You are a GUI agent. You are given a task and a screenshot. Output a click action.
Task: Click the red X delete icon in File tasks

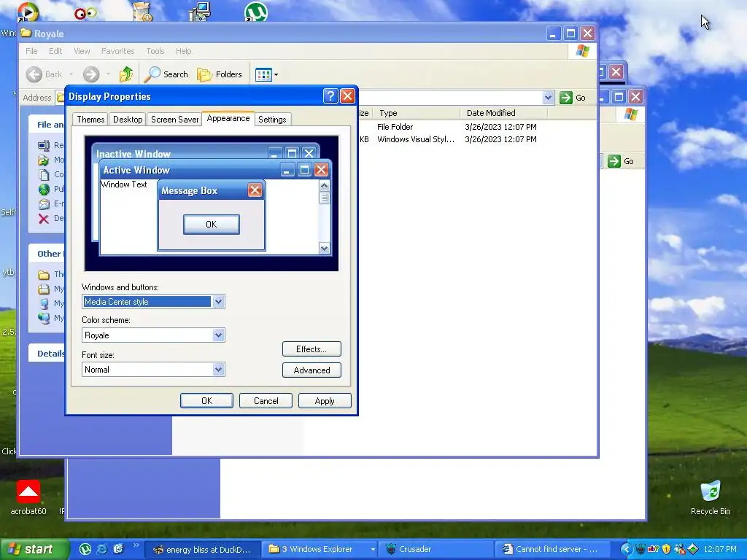coord(44,219)
